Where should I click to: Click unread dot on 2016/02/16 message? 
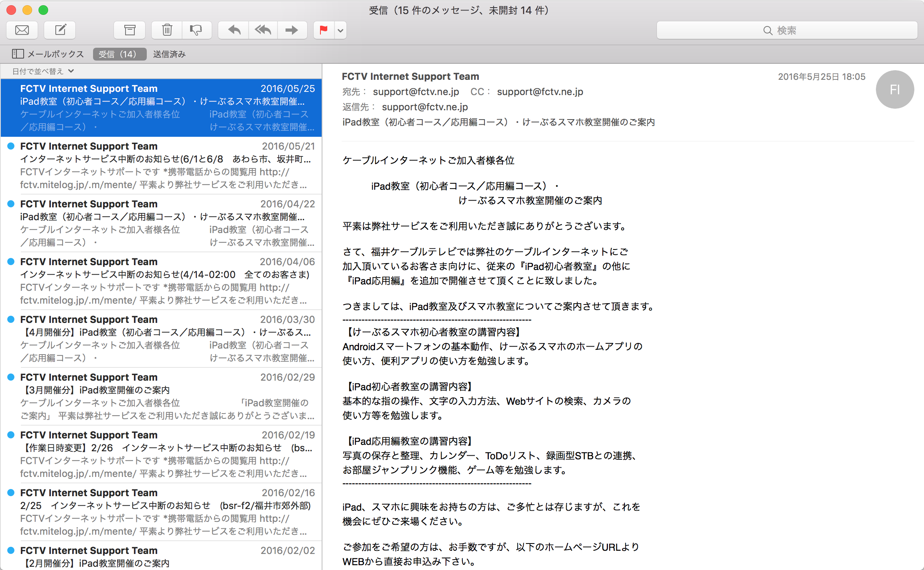tap(11, 493)
